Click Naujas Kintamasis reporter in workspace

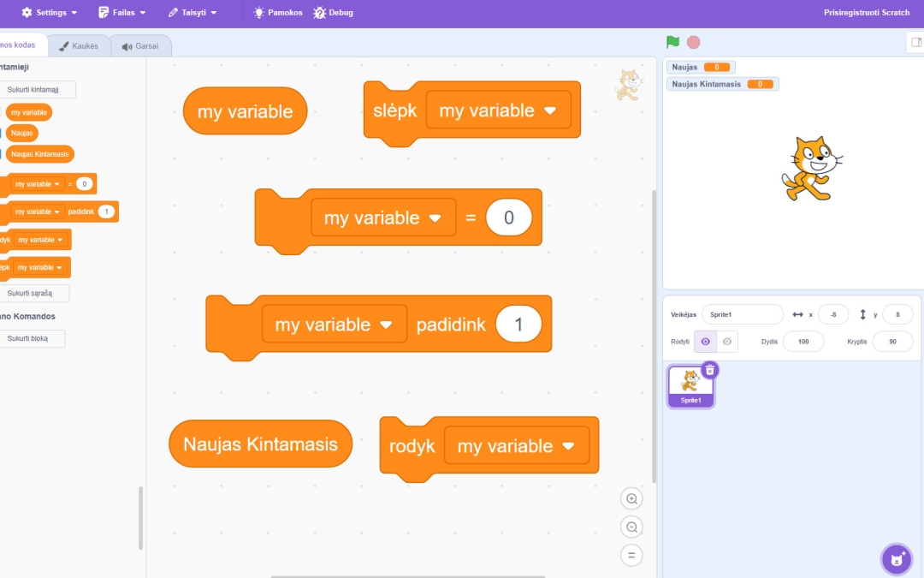click(260, 444)
